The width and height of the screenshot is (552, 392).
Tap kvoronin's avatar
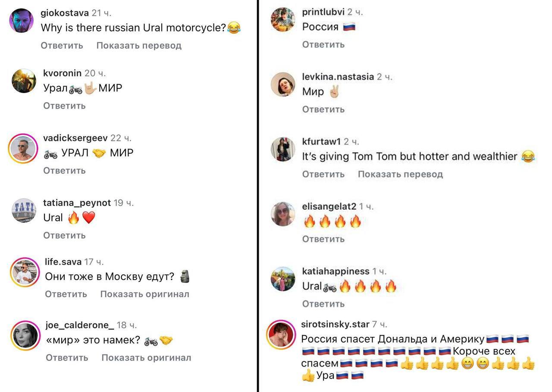pyautogui.click(x=24, y=81)
